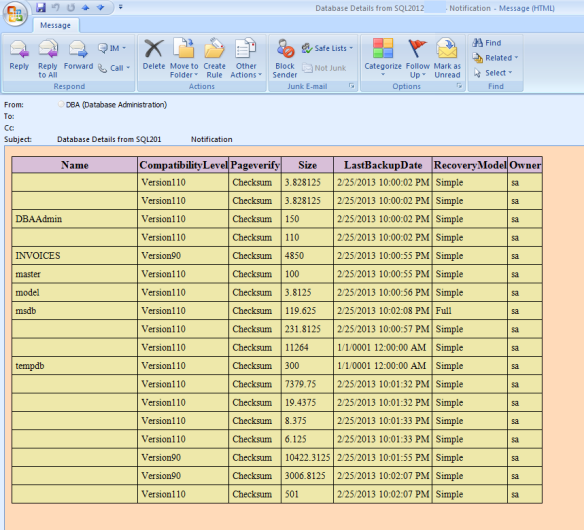584x530 pixels.
Task: Mark the message as Unread
Action: click(x=447, y=58)
